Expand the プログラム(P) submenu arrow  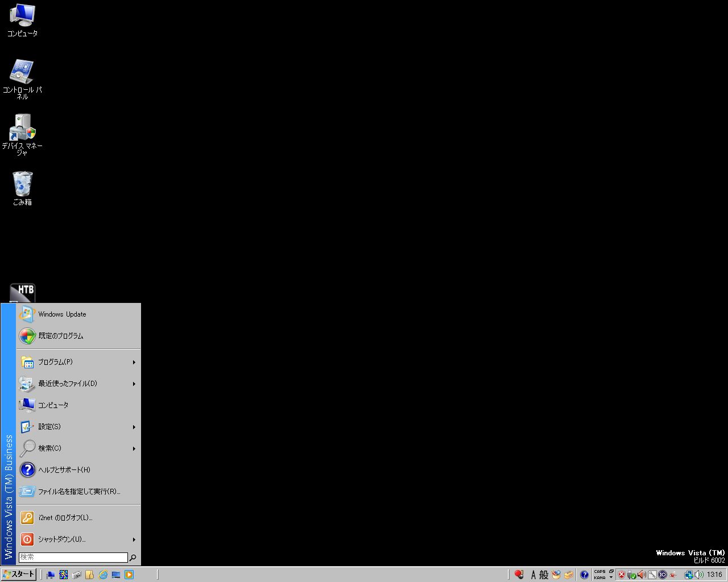[x=134, y=362]
